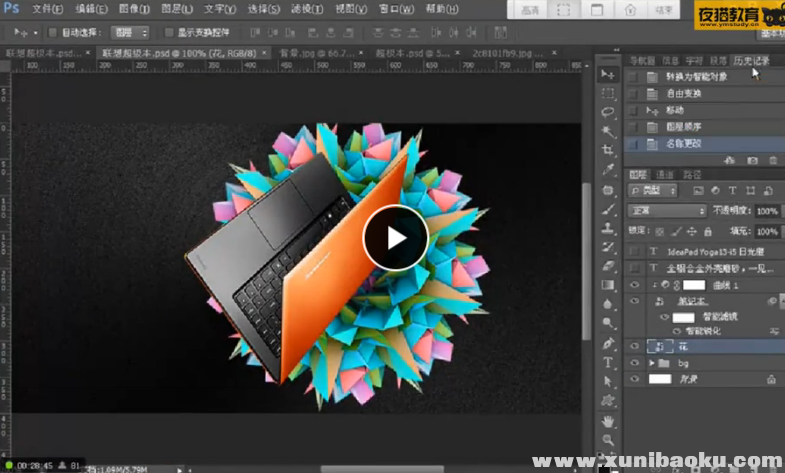Click the Pen tool icon
This screenshot has width=785, height=473.
coord(608,344)
